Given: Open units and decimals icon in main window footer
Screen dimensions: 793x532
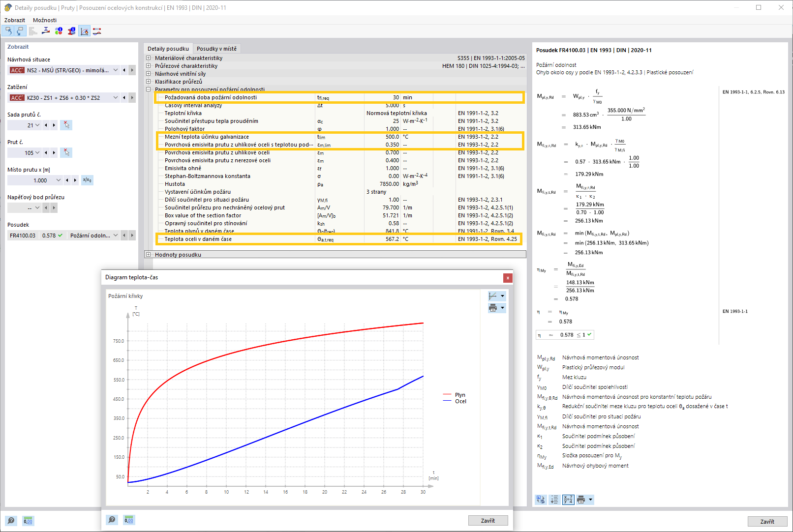Looking at the screenshot, I should [28, 521].
